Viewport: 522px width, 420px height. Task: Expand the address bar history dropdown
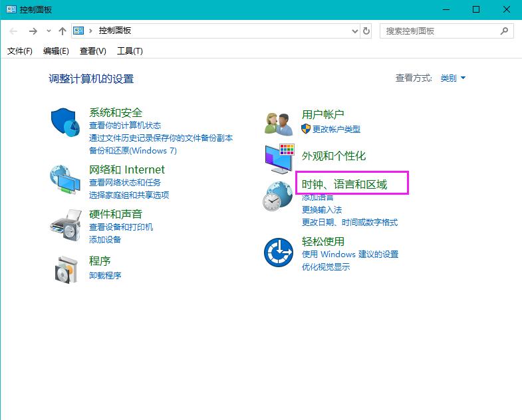pyautogui.click(x=355, y=31)
